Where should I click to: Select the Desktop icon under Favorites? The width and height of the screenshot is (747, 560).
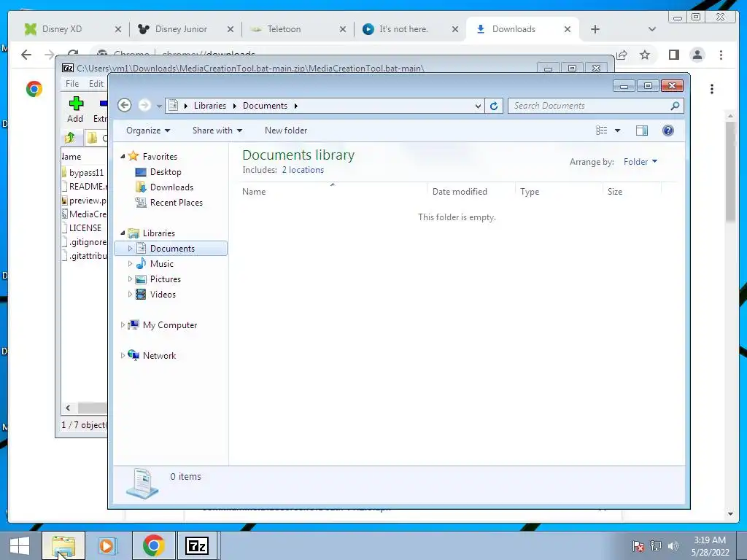141,172
